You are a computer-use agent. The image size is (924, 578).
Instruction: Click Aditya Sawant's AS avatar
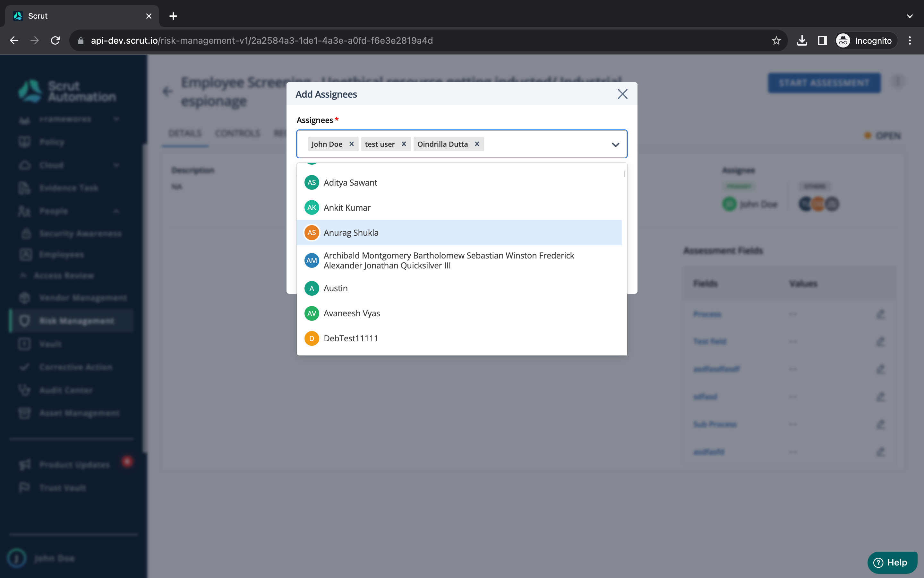pyautogui.click(x=312, y=183)
